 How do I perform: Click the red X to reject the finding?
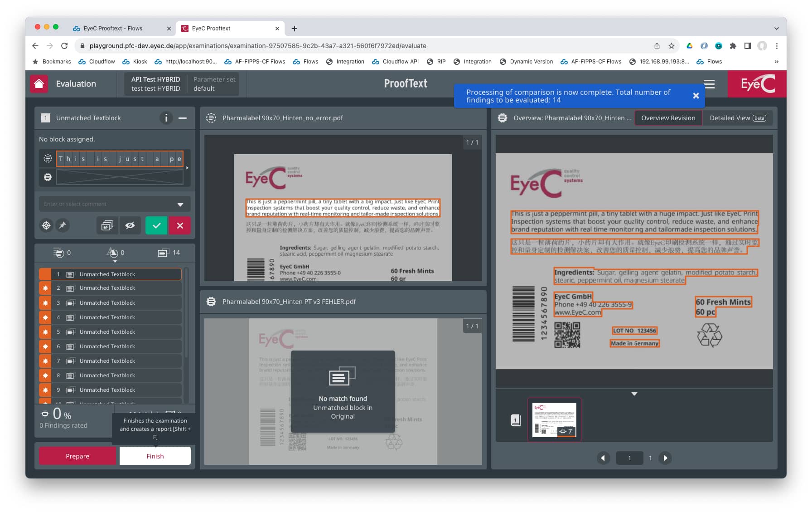coord(180,225)
